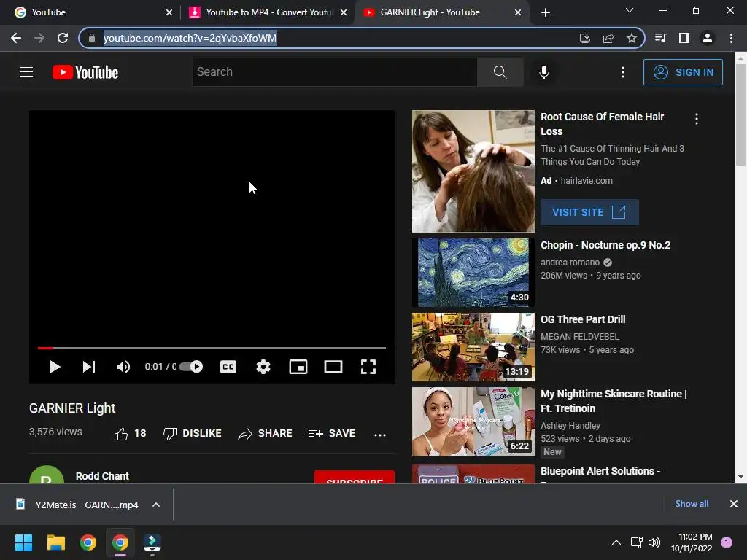Screen dimensions: 747x560
Task: Open Rodd Chant channel name
Action: [x=102, y=476]
